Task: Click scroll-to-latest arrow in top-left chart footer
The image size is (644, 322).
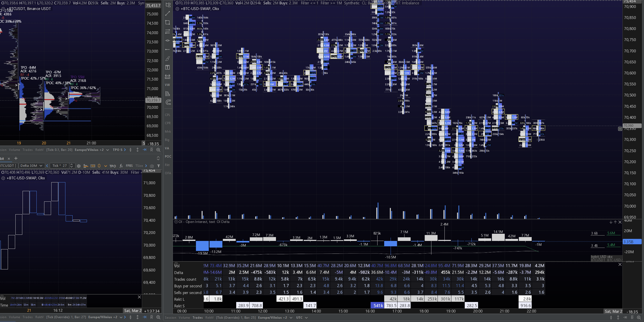Action: [144, 150]
